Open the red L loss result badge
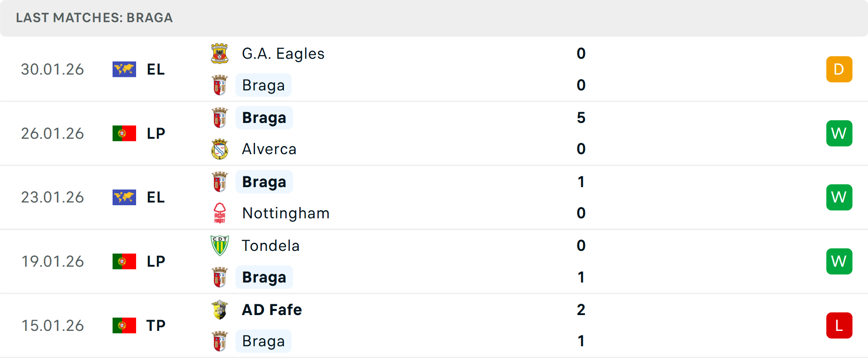The height and width of the screenshot is (358, 868). coord(839,325)
